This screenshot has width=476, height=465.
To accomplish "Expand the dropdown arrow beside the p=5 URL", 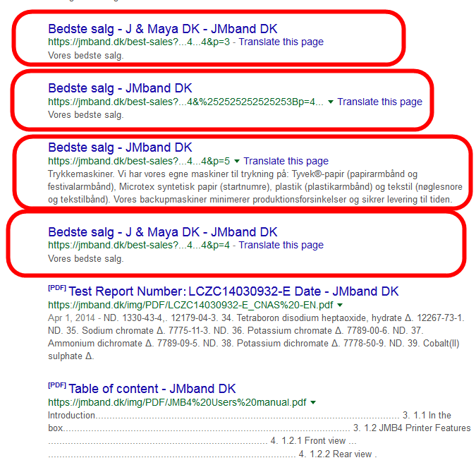I will coord(237,161).
